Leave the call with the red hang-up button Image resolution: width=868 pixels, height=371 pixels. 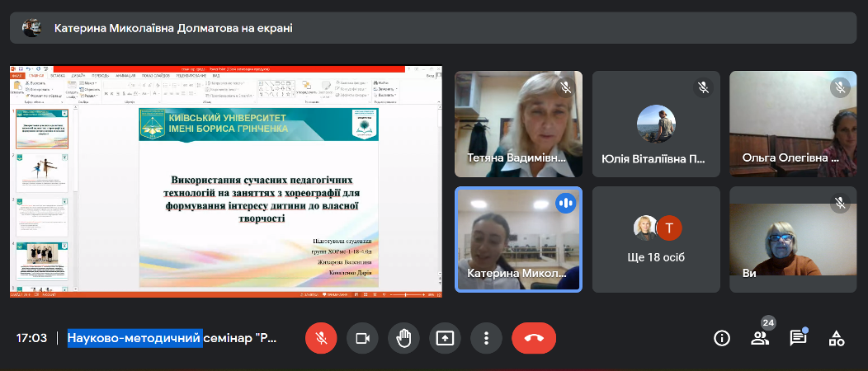click(534, 338)
